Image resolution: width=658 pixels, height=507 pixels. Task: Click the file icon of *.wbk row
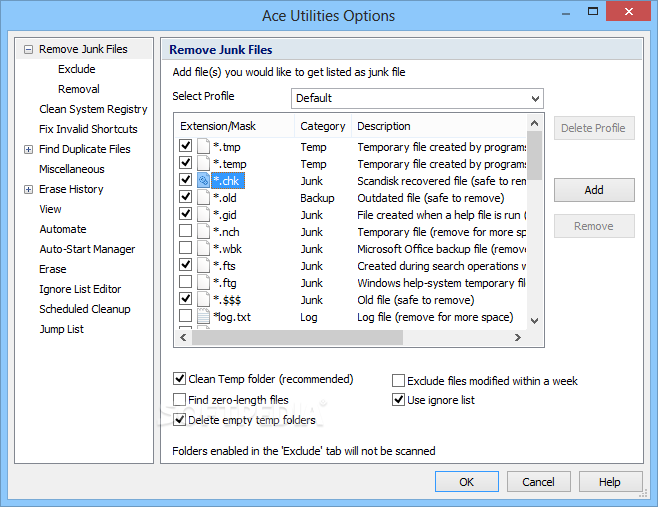tap(204, 248)
